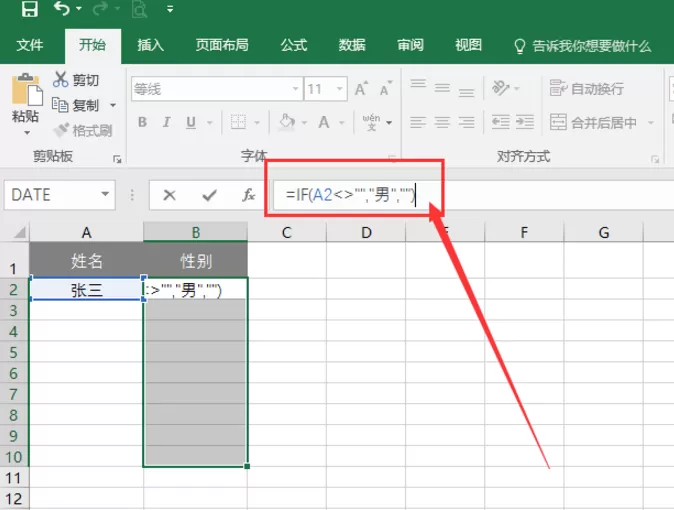Screen dimensions: 674x510
Task: Click the center horizontally icon
Action: 442,123
